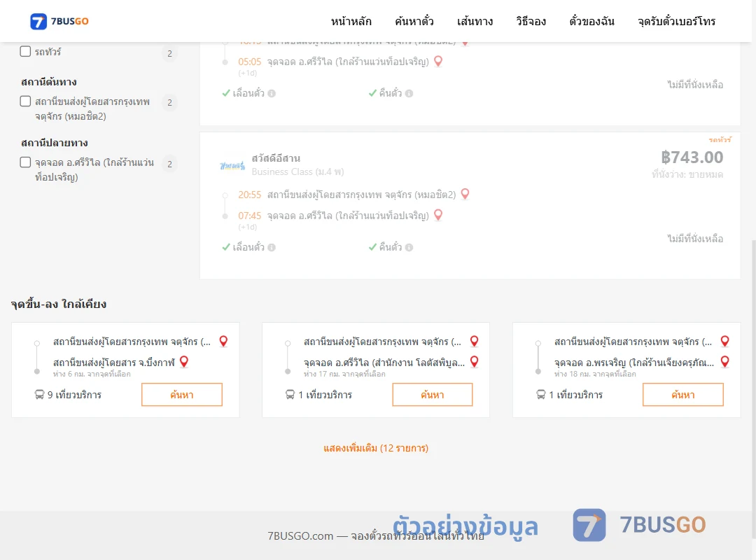This screenshot has width=756, height=560.
Task: Open the เส้นทาง menu item
Action: (x=475, y=21)
